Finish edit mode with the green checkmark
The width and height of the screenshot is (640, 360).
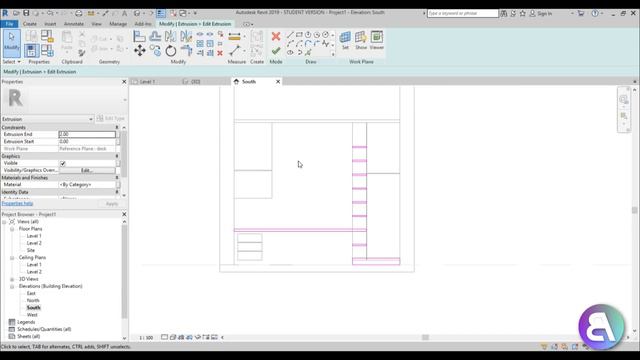click(x=276, y=51)
